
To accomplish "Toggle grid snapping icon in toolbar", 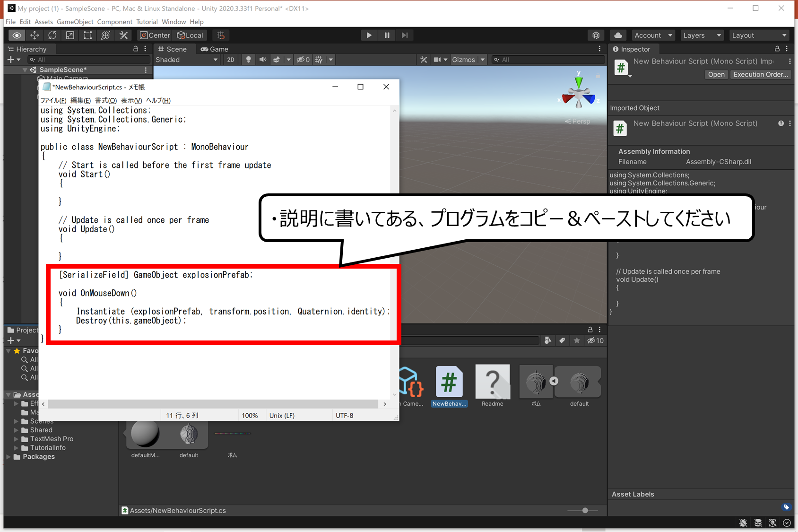I will 221,35.
